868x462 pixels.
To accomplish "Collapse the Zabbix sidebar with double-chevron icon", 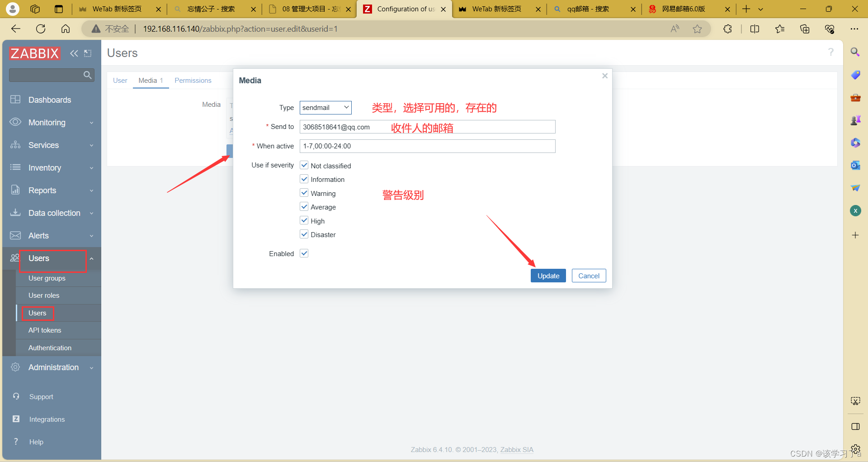I will 74,53.
